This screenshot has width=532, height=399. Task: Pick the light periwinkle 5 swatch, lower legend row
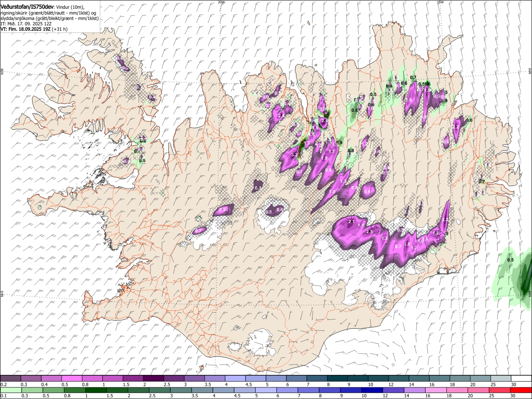[x=266, y=390]
